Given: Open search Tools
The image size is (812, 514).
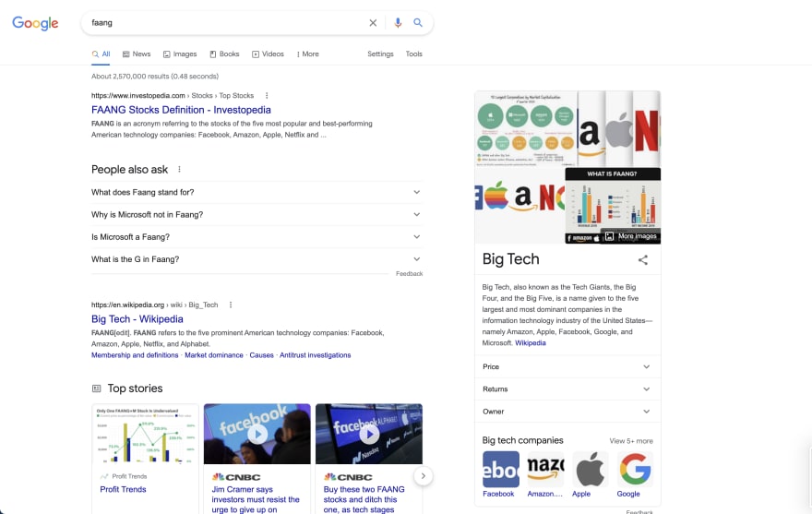Looking at the screenshot, I should [x=413, y=54].
